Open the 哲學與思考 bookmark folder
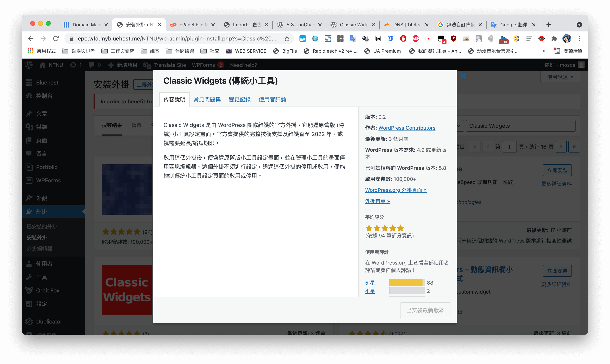 [78, 51]
